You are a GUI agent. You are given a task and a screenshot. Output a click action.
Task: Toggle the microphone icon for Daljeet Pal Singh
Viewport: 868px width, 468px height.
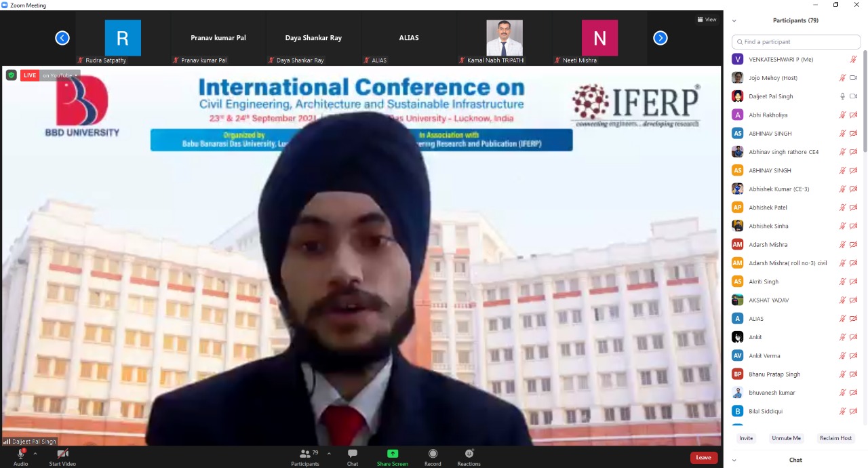842,96
